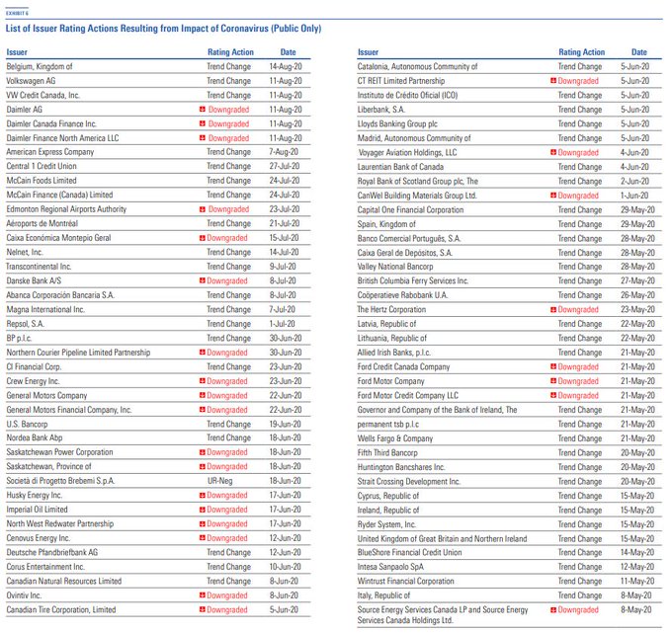The width and height of the screenshot is (672, 633).
Task: Click 'United Kingdom of Great Britain and Northern Ireland'
Action: pyautogui.click(x=443, y=539)
